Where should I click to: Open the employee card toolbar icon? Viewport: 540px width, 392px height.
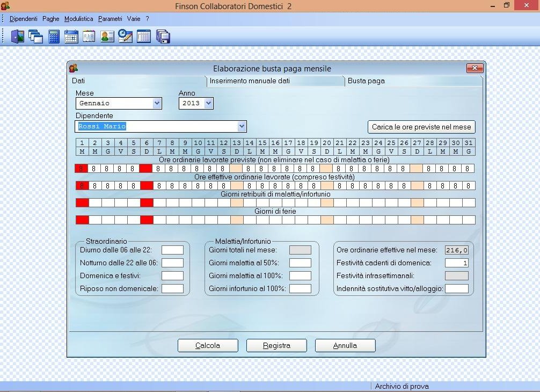[107, 37]
